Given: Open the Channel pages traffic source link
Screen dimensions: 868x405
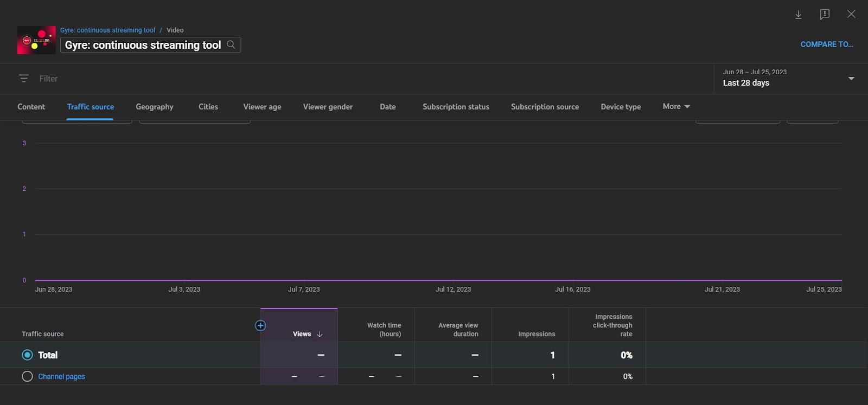Looking at the screenshot, I should 61,376.
